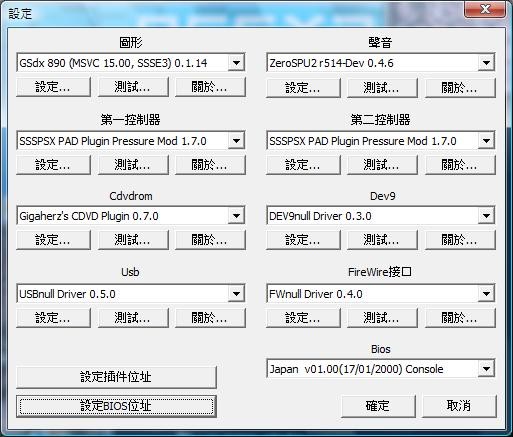Open the Dev9 plugin dropdown arrow
Viewport: 513px width, 437px height.
pos(486,216)
